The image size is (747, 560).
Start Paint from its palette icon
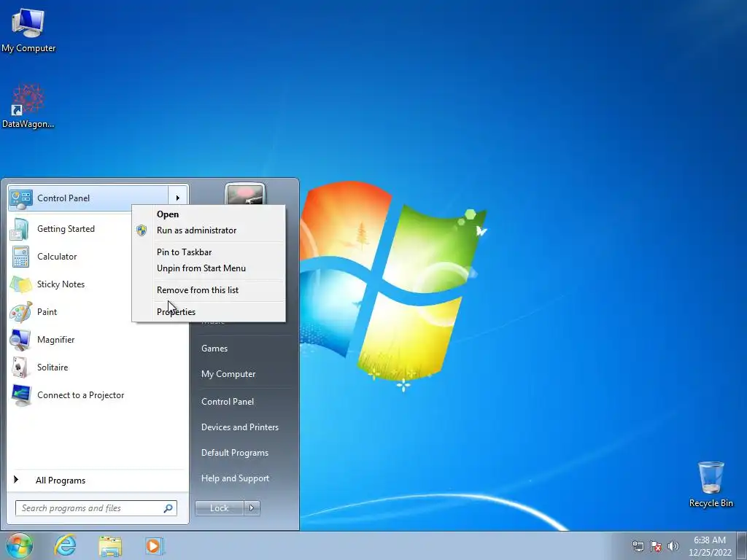pyautogui.click(x=20, y=312)
